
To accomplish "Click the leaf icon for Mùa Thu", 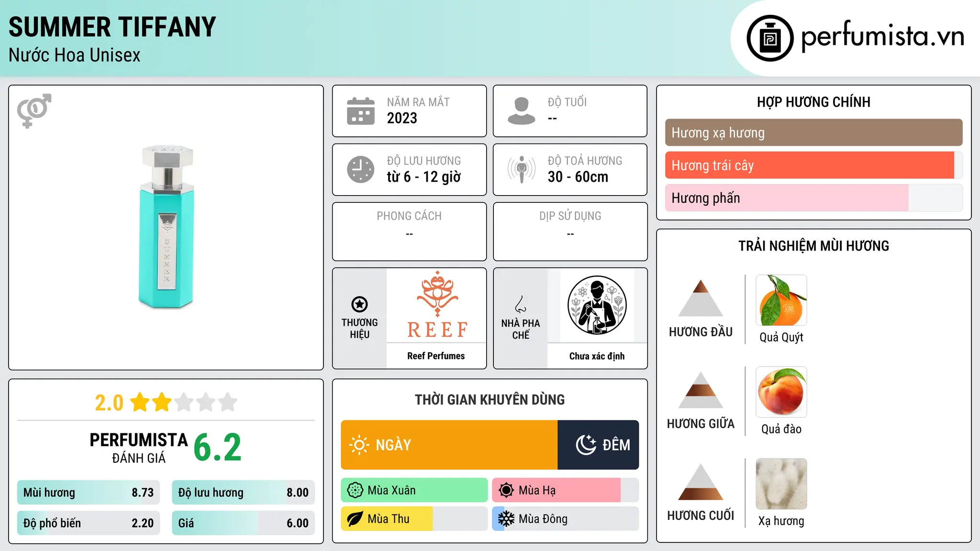I will click(x=355, y=519).
